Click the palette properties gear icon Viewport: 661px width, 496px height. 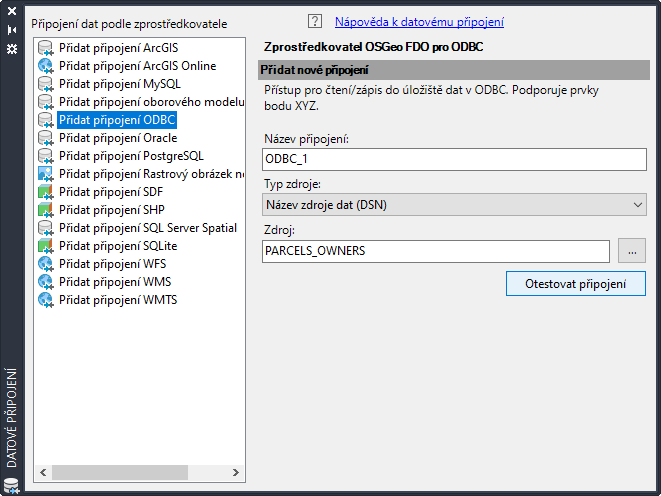tap(12, 48)
